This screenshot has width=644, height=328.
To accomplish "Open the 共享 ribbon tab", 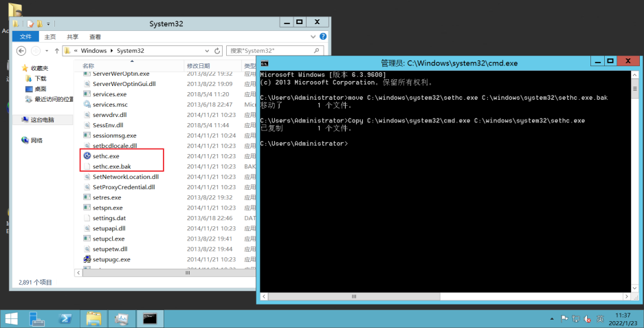I will point(73,37).
